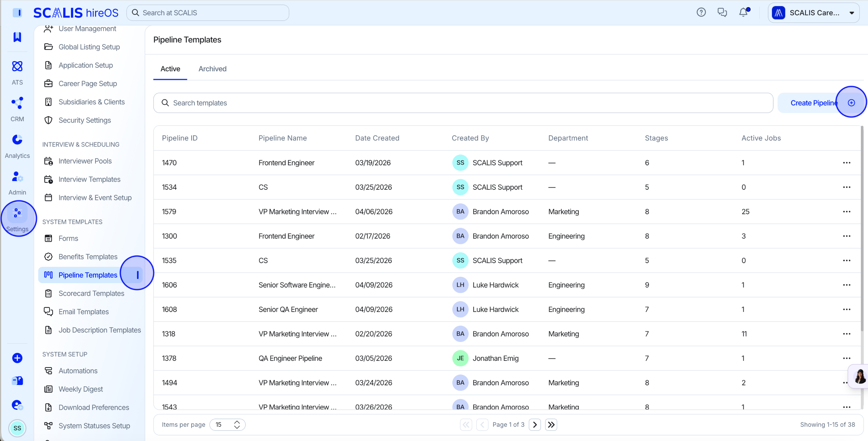The width and height of the screenshot is (868, 441).
Task: Open row actions for pipeline 1300
Action: tap(847, 236)
